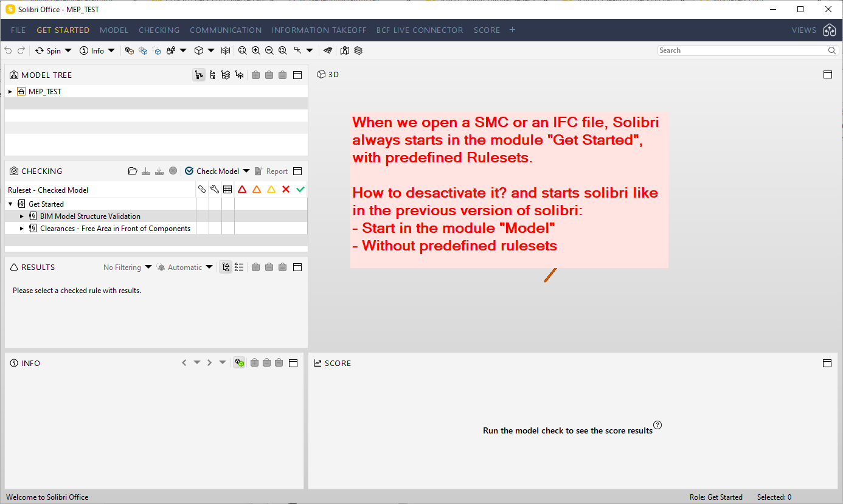This screenshot has height=504, width=843.
Task: Click the Undo arrow in the toolbar
Action: (x=8, y=51)
